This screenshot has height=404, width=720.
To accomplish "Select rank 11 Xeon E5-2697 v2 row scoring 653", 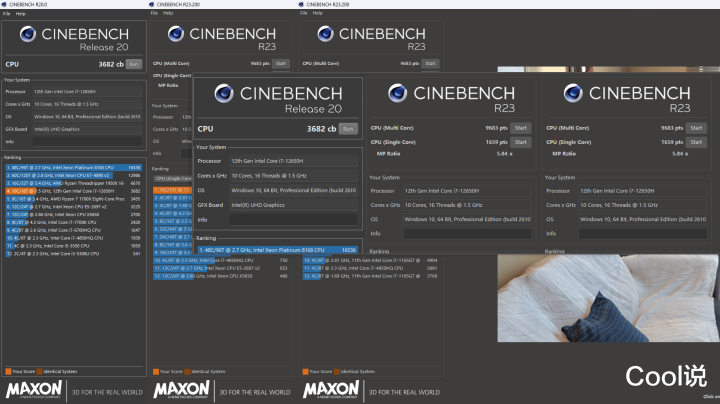I will click(x=221, y=268).
